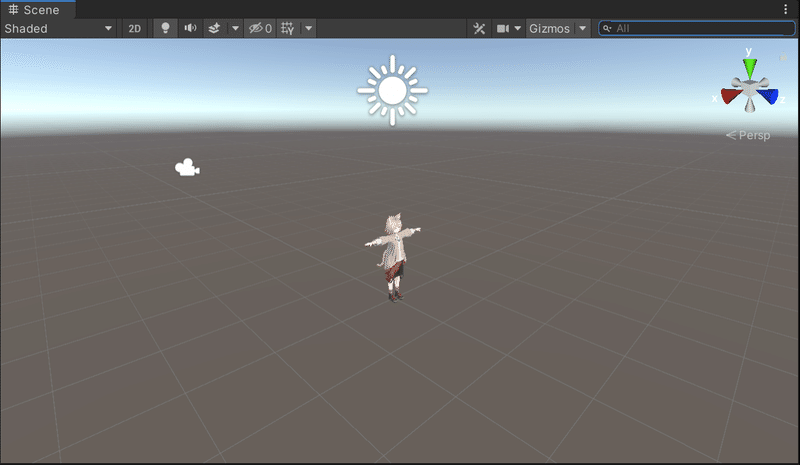
Task: Toggle hidden objects visibility counter
Action: pyautogui.click(x=260, y=29)
